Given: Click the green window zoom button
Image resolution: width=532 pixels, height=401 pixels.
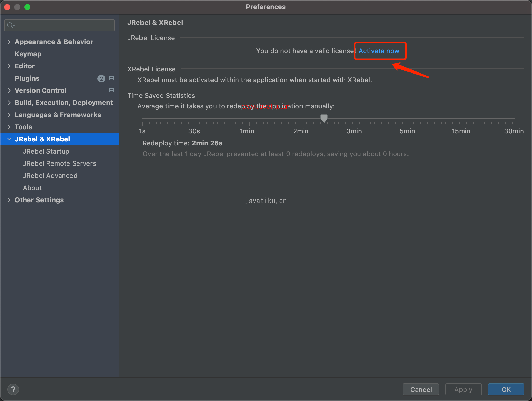Looking at the screenshot, I should [27, 7].
